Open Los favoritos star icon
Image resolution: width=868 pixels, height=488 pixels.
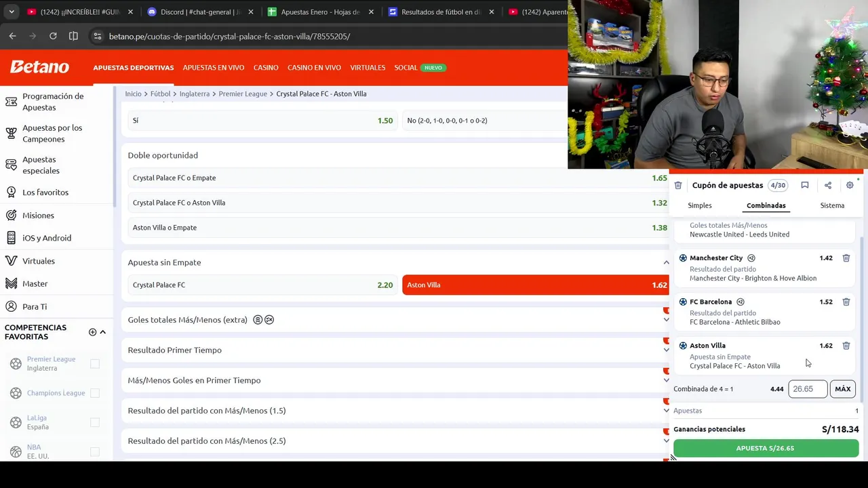click(11, 192)
